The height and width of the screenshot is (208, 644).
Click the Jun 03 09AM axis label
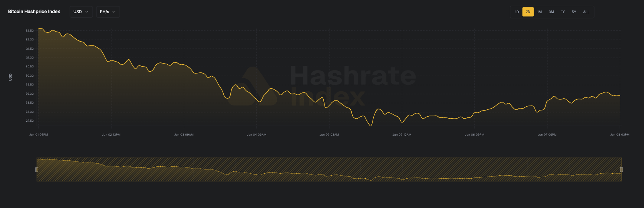click(184, 135)
